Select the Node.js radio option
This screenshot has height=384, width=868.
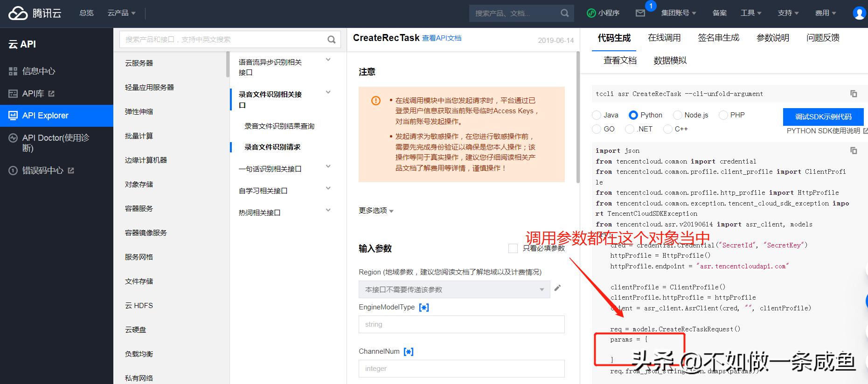tap(678, 115)
